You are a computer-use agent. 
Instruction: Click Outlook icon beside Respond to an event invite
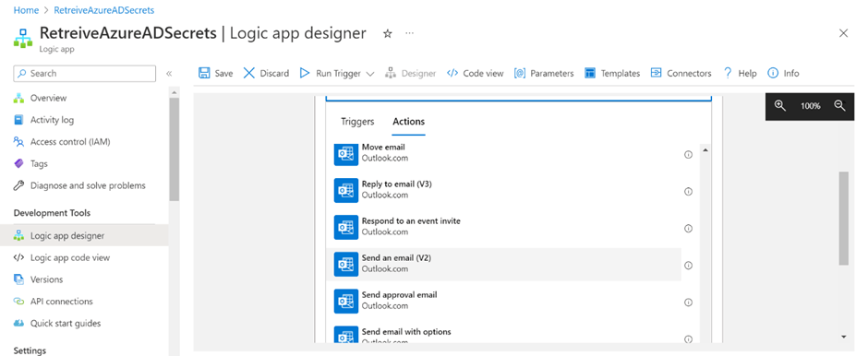tap(346, 227)
